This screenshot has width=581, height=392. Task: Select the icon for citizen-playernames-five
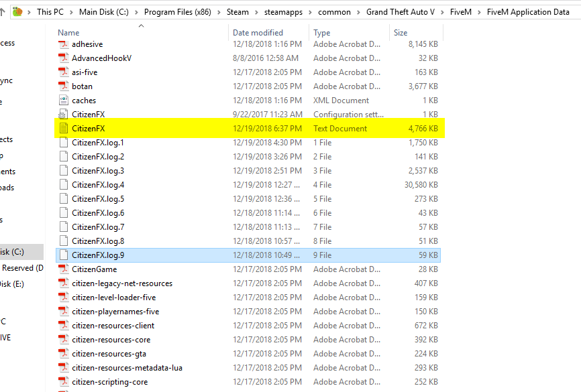pos(64,312)
